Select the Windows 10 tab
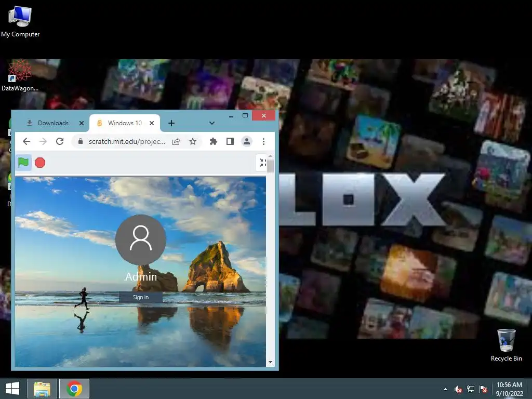 click(x=125, y=123)
